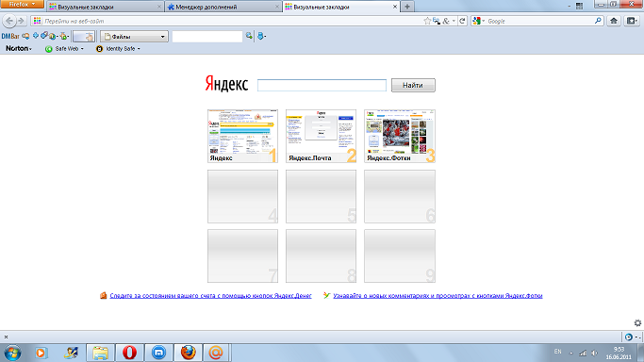Click the DMBar search go icon
Screen dimensions: 644x362
click(x=249, y=36)
